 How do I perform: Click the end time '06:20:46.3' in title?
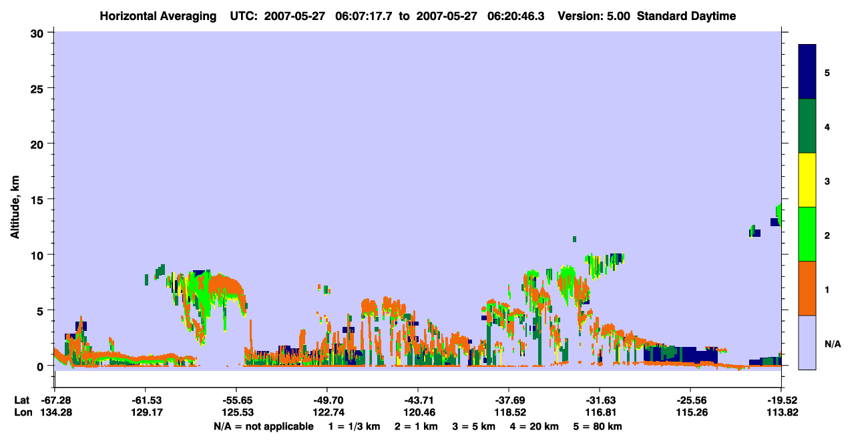click(515, 16)
